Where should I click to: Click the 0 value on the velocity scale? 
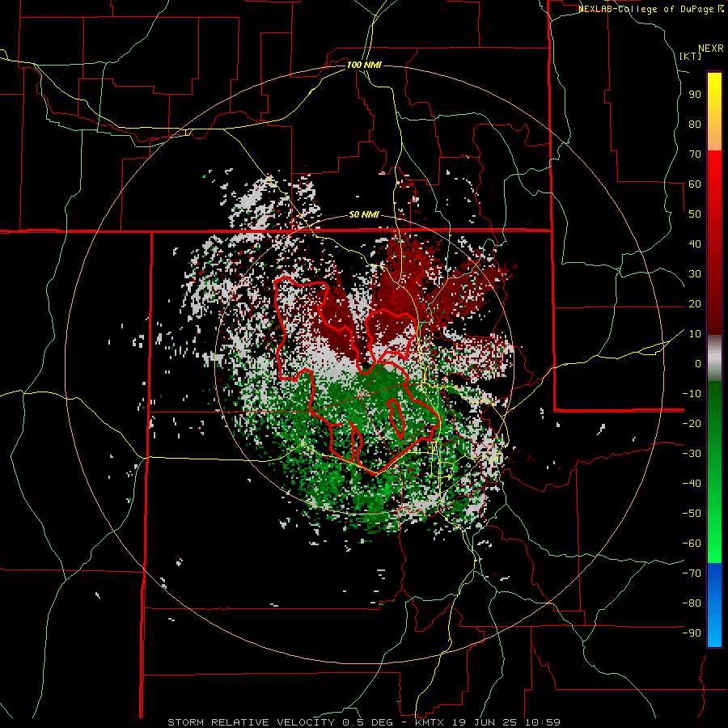coord(698,364)
